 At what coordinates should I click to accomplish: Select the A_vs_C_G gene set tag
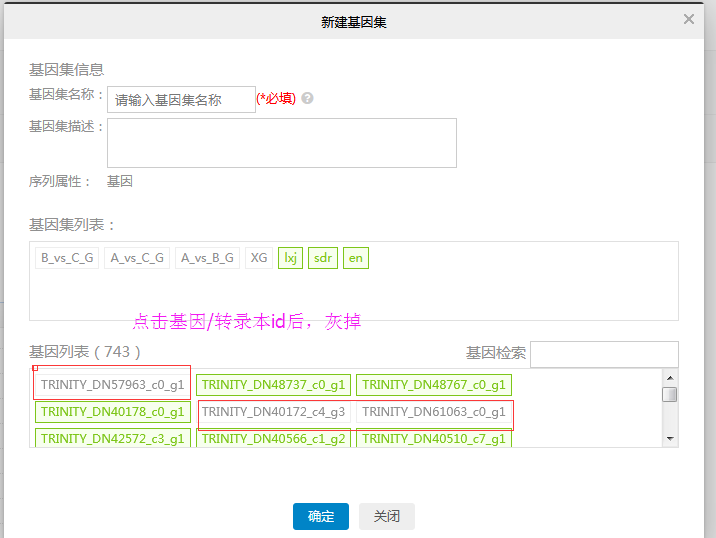(137, 258)
